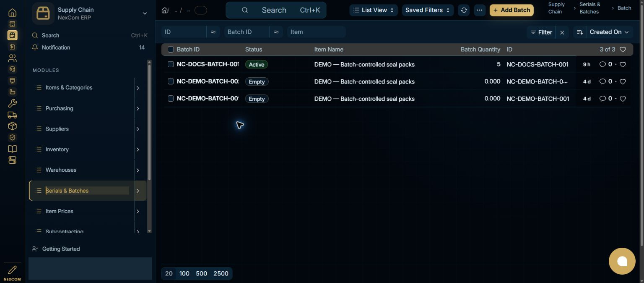Click the Add Batch button
The height and width of the screenshot is (283, 644).
(512, 10)
